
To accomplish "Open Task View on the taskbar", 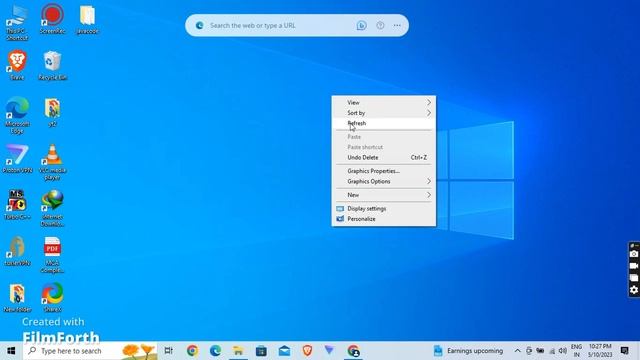I will [168, 351].
